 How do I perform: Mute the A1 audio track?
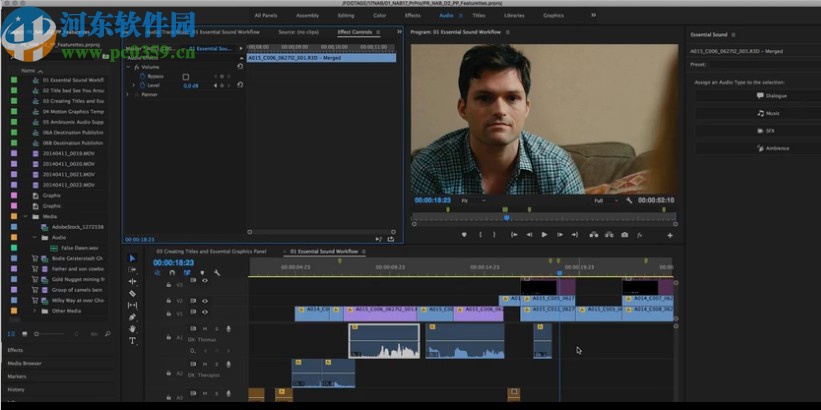tap(205, 328)
